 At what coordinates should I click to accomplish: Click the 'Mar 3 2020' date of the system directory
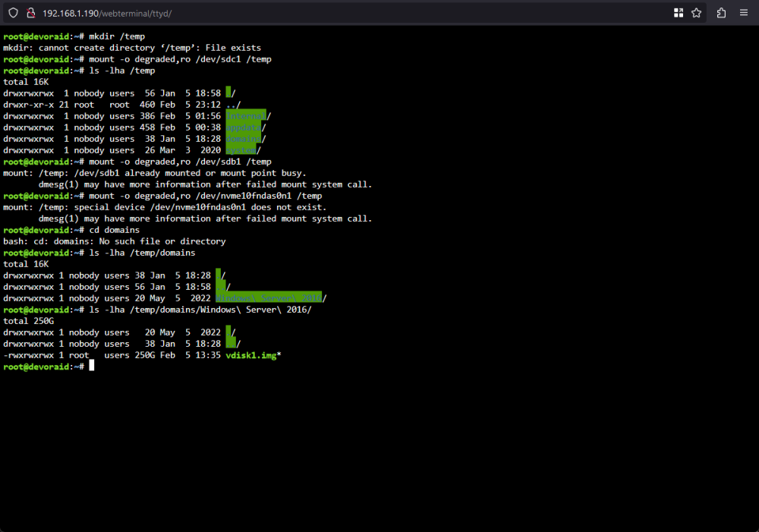[x=191, y=150]
